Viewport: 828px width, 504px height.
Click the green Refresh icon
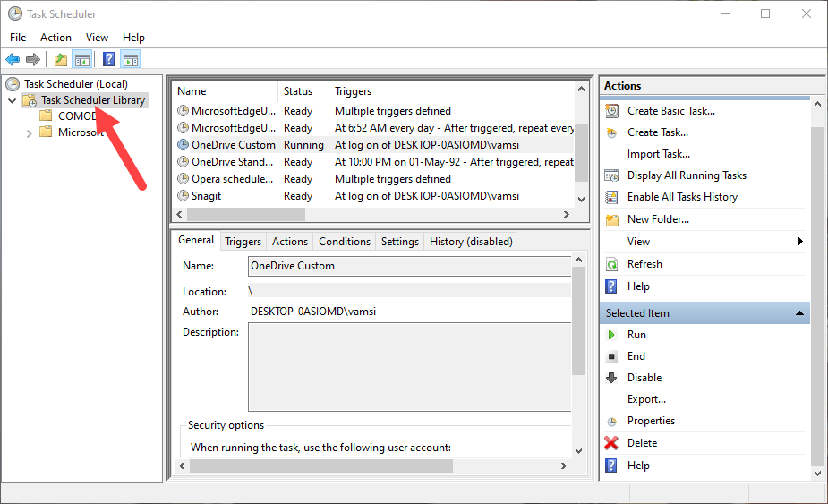pos(611,264)
